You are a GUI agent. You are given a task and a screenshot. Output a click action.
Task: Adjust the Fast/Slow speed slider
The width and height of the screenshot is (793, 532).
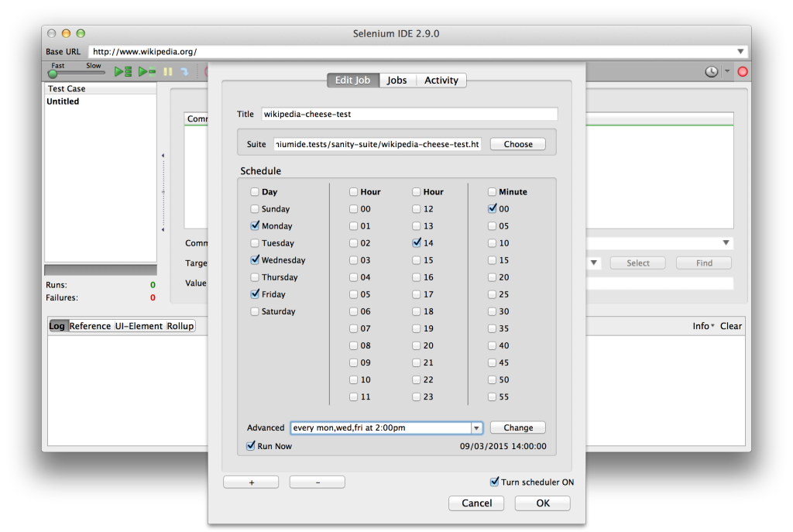point(53,74)
